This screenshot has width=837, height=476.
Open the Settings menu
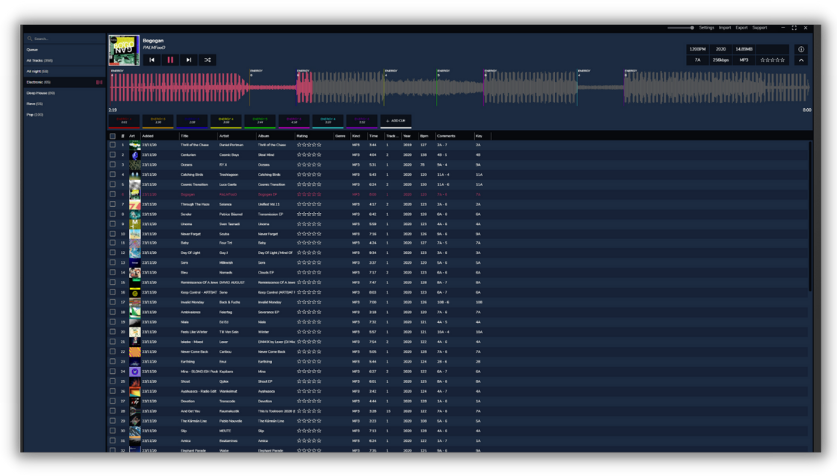coord(706,28)
